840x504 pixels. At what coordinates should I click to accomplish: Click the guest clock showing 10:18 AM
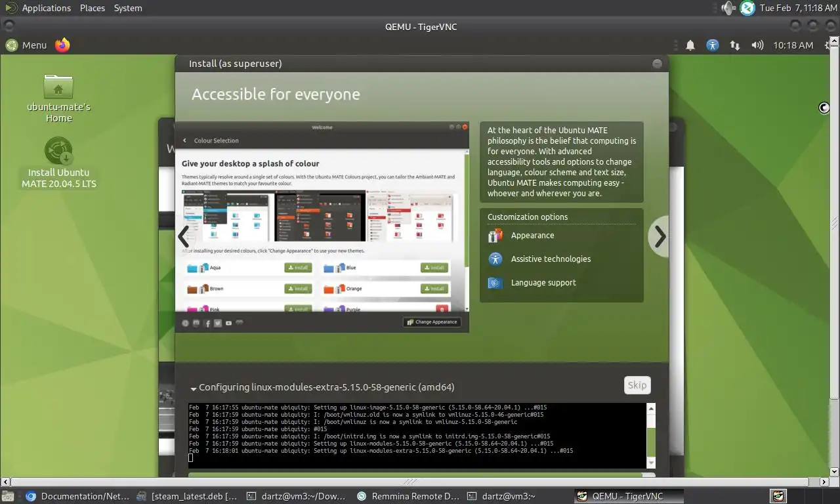tap(793, 45)
